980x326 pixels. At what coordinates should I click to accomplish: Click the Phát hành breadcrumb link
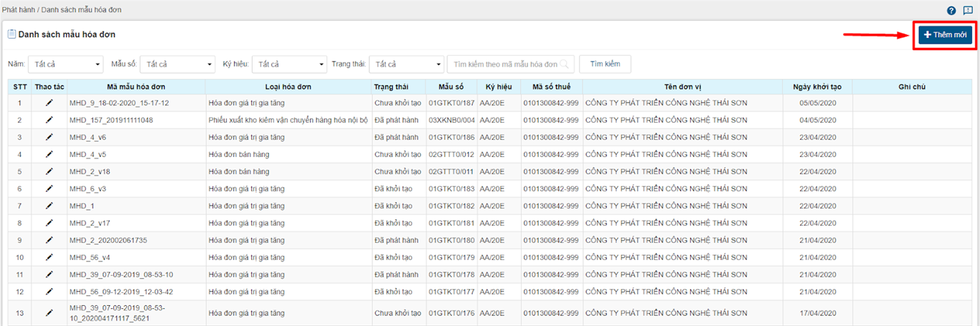[x=18, y=9]
